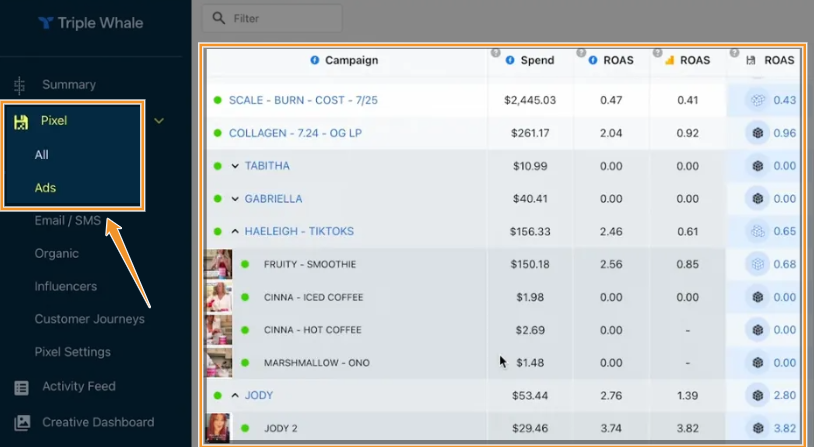
Task: Click the CINNA - ICED COFFEE ad thumbnail
Action: 217,297
